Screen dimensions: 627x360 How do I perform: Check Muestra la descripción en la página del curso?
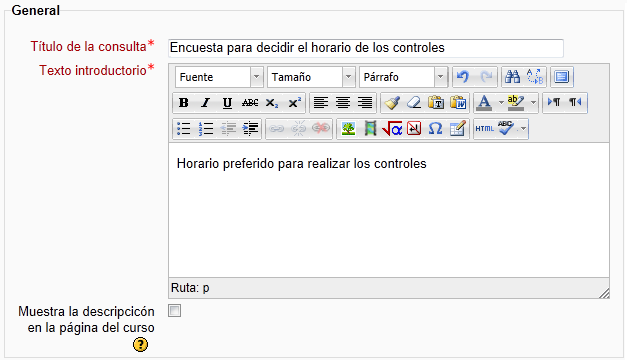coord(174,310)
